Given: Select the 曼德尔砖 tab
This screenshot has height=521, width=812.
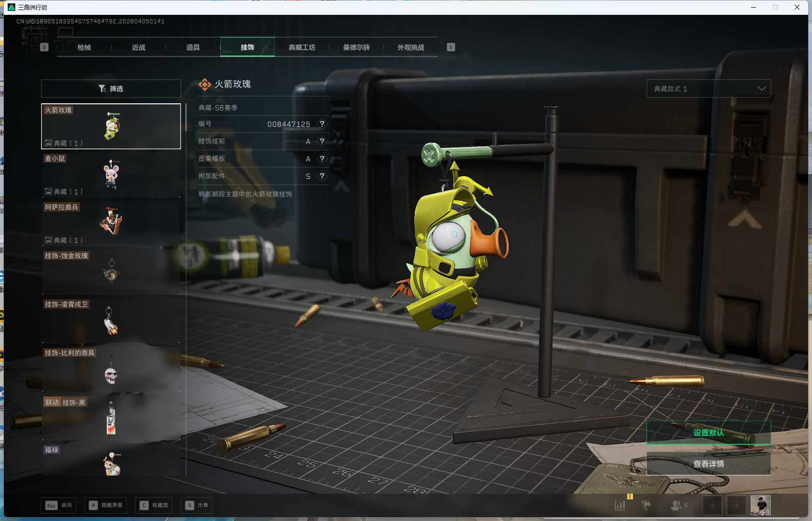Looking at the screenshot, I should (356, 47).
